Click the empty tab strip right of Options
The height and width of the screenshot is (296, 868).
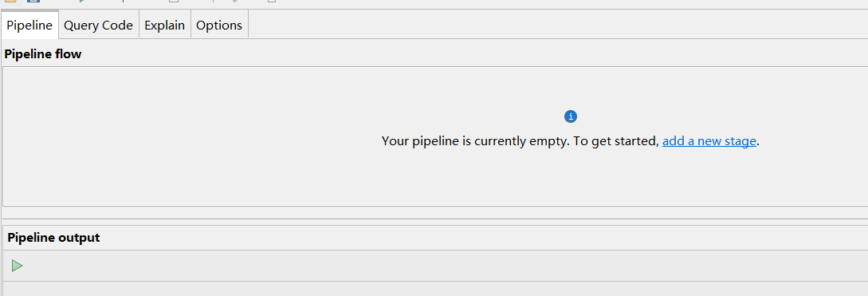(558, 25)
